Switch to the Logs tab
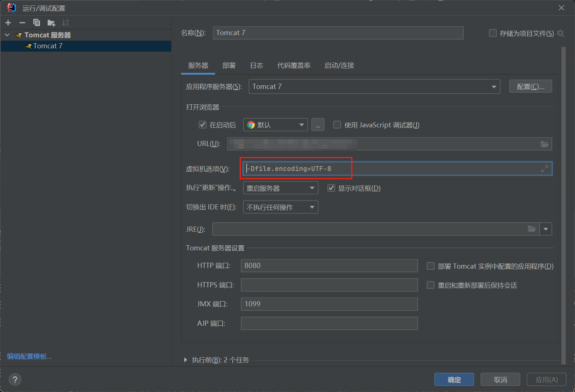Image resolution: width=575 pixels, height=392 pixels. pyautogui.click(x=257, y=66)
